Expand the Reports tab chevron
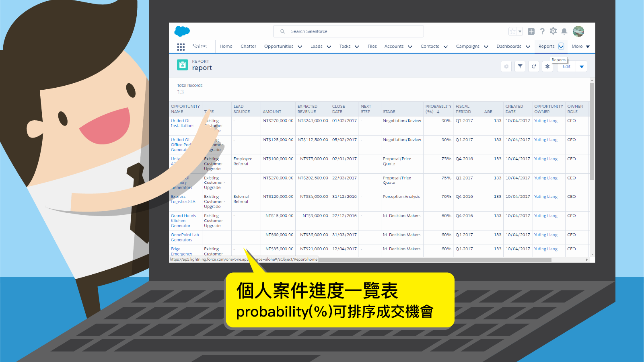This screenshot has height=362, width=644. [x=561, y=47]
